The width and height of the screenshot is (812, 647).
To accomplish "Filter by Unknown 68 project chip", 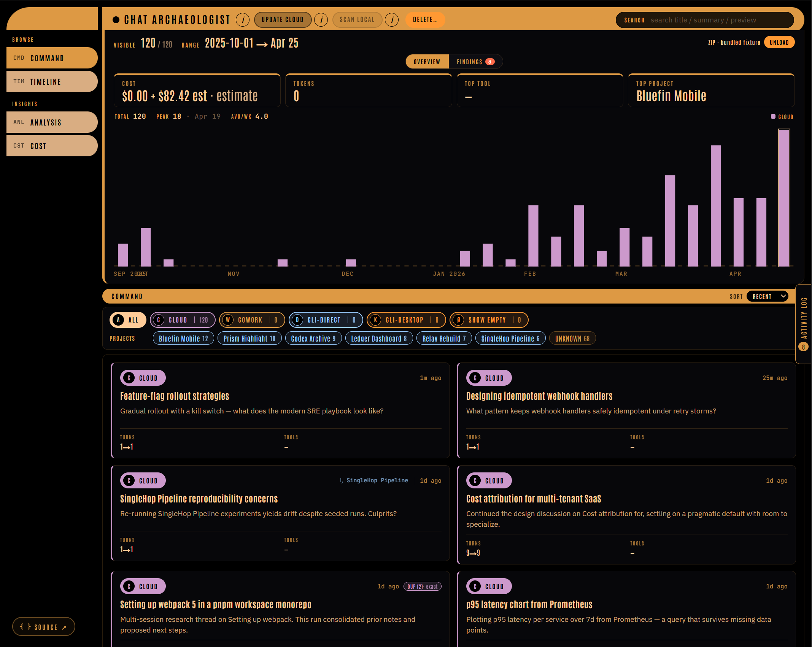I will 572,338.
